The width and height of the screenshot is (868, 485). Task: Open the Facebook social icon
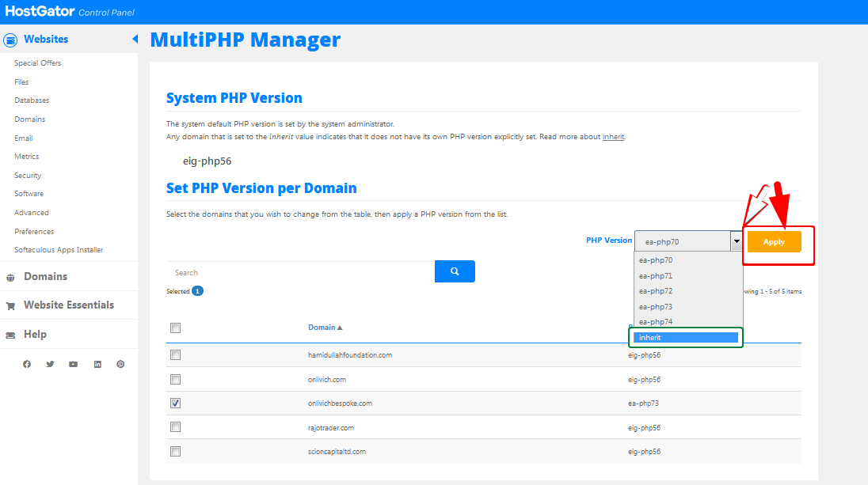(27, 364)
